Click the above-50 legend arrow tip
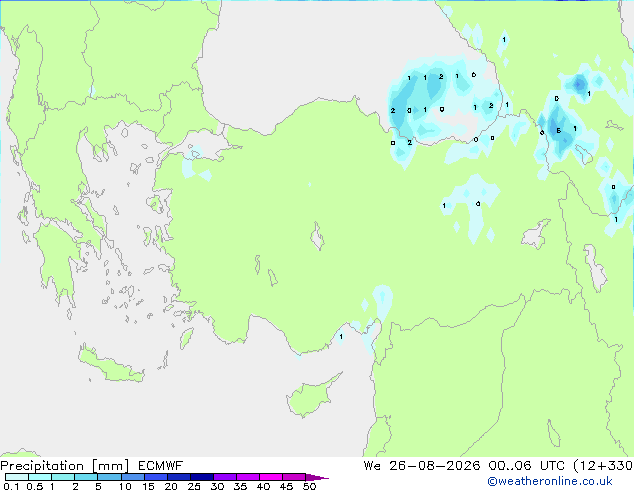Image resolution: width=634 pixels, height=490 pixels. point(317,477)
